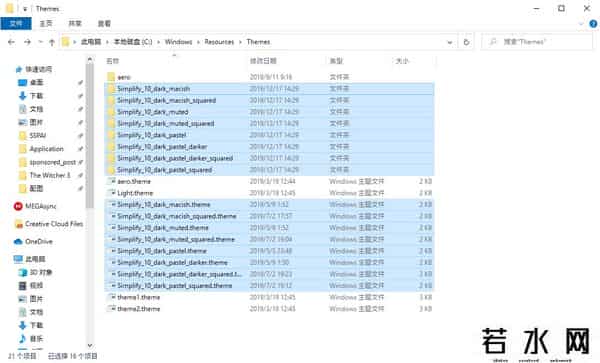
Task: Go up one folder level
Action: point(52,42)
